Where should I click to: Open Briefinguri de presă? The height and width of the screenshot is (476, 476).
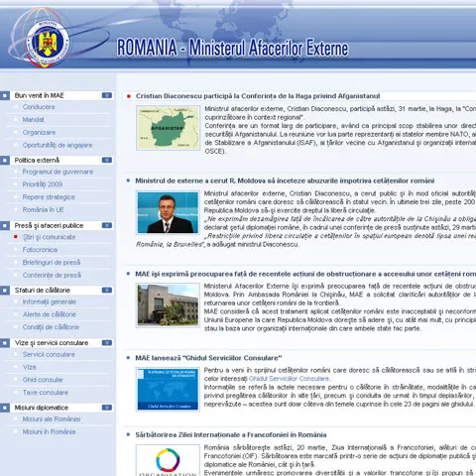coord(52,263)
